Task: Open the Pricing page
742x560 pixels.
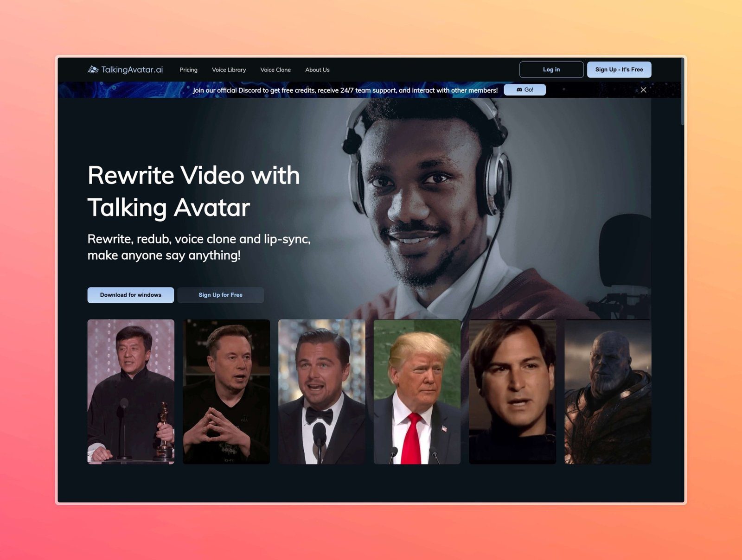Action: [x=188, y=70]
